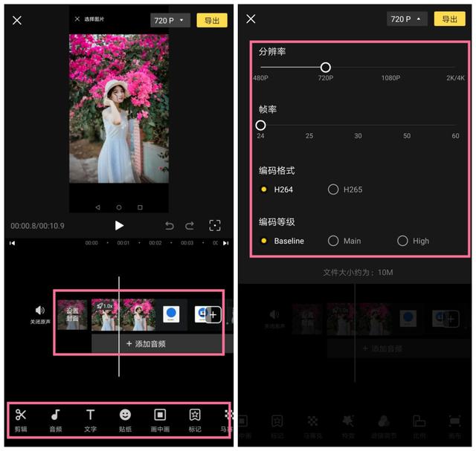476x451 pixels.
Task: Tap the Android recents square in preview
Action: (x=140, y=207)
